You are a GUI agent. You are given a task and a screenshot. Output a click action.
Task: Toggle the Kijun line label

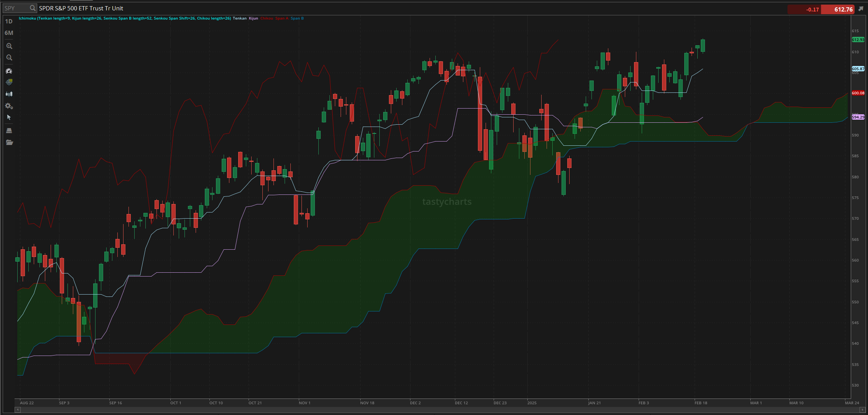(x=254, y=18)
